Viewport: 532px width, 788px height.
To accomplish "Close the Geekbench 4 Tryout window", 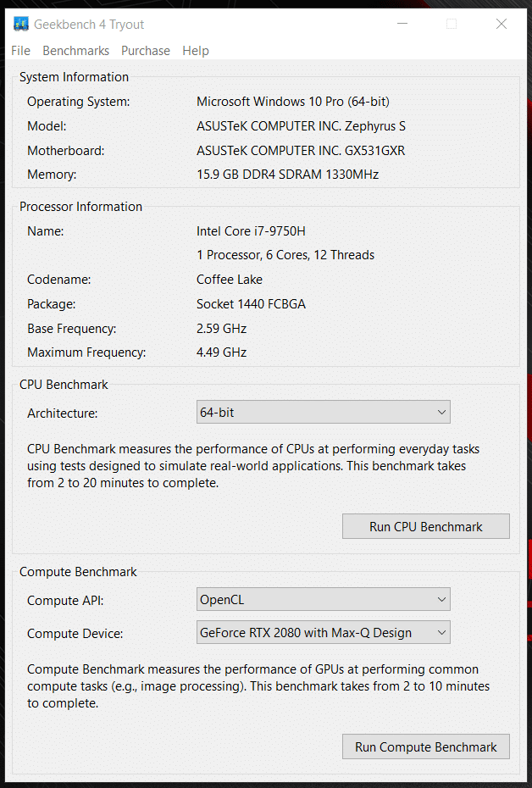I will (x=502, y=25).
